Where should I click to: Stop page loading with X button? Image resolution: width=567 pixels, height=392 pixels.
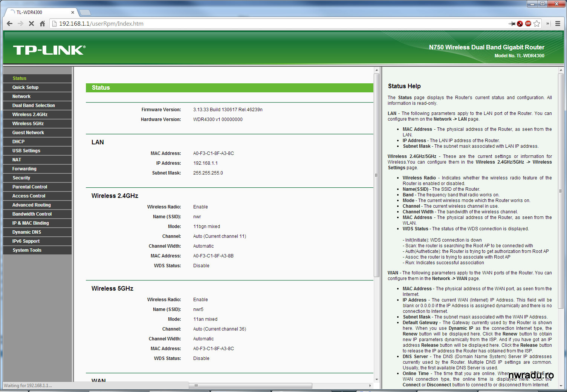31,23
